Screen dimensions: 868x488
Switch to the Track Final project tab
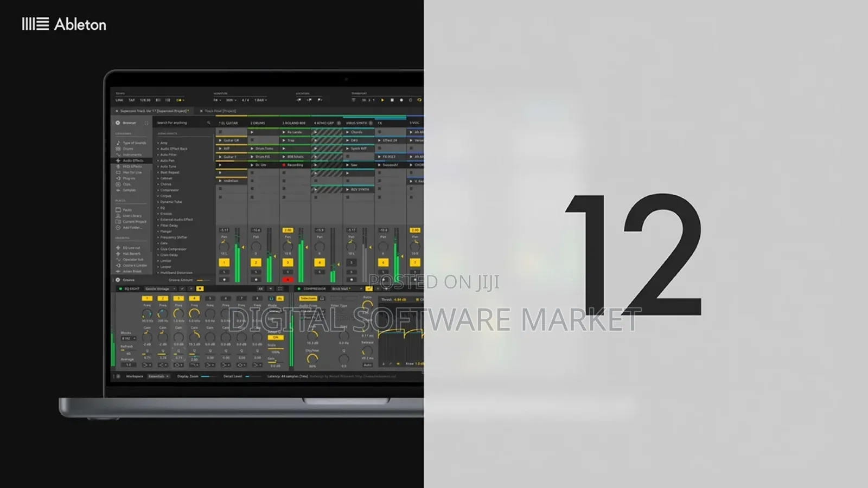[x=220, y=111]
